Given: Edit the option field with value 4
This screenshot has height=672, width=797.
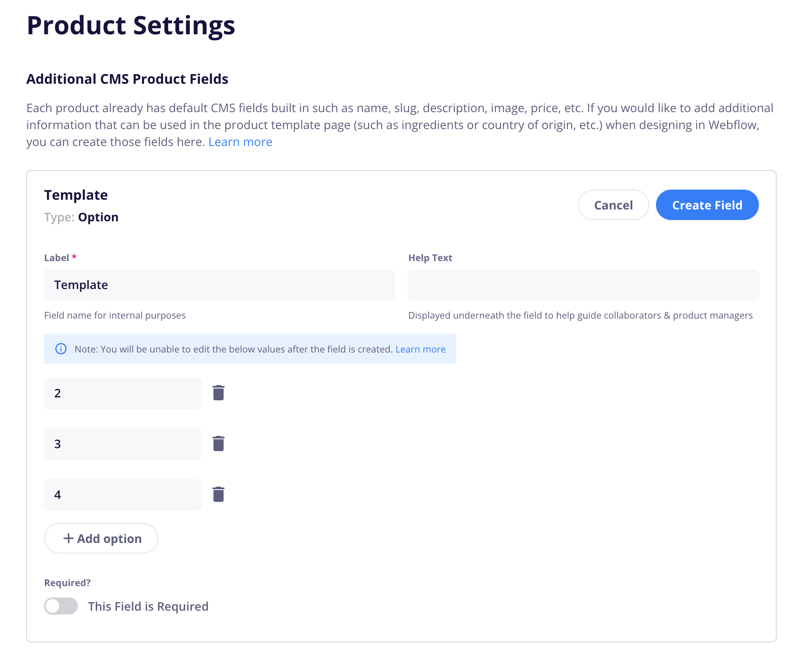Looking at the screenshot, I should point(123,495).
